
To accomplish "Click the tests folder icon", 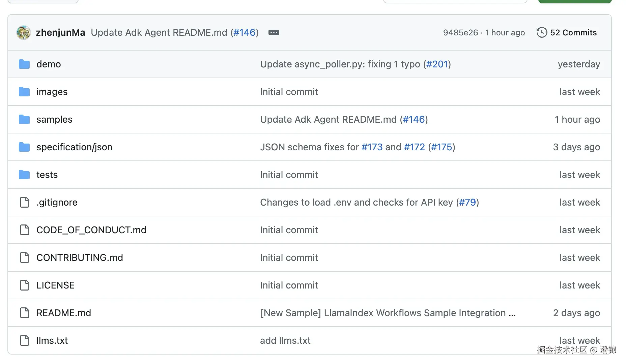I will point(24,175).
